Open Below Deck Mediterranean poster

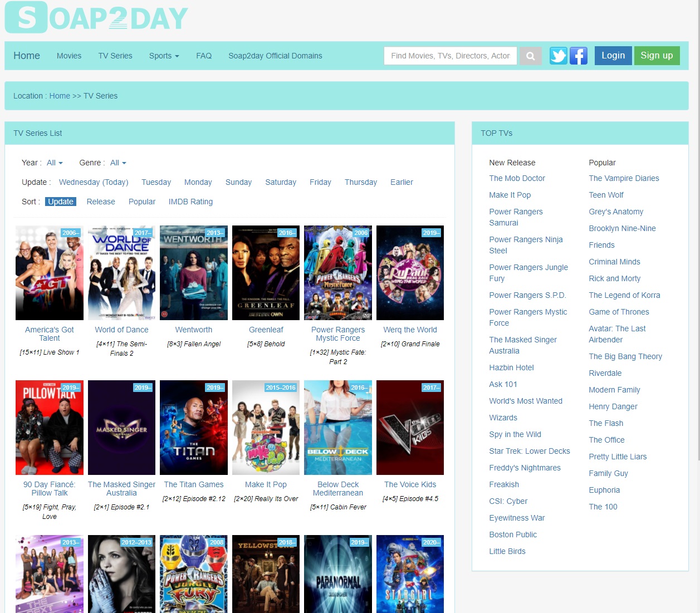click(x=338, y=428)
